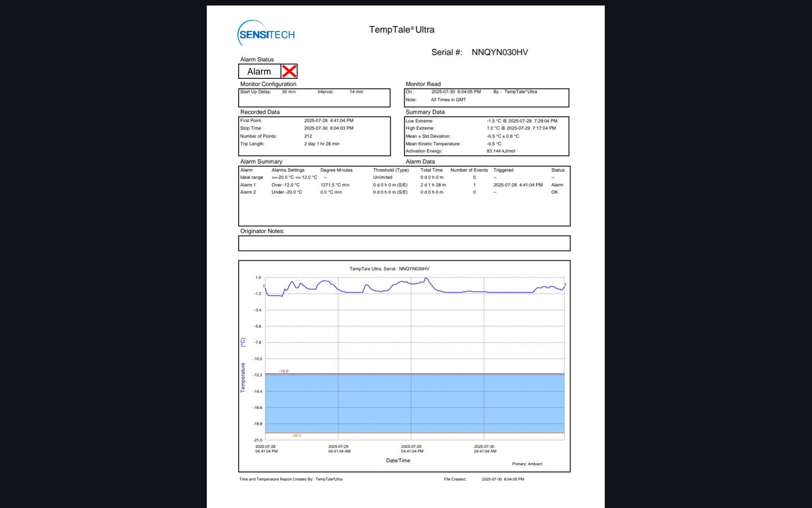Click the blue shaded ideal range area
The width and height of the screenshot is (812, 508).
[414, 403]
